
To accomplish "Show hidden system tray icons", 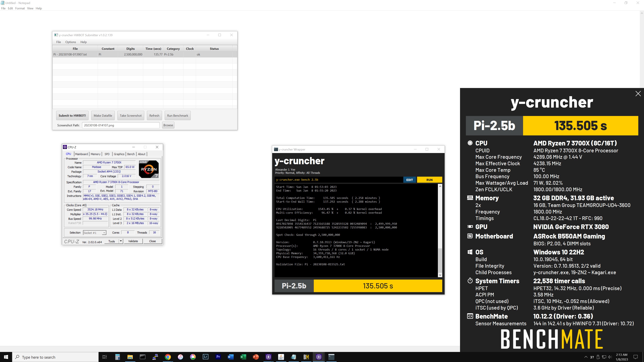I will [585, 357].
